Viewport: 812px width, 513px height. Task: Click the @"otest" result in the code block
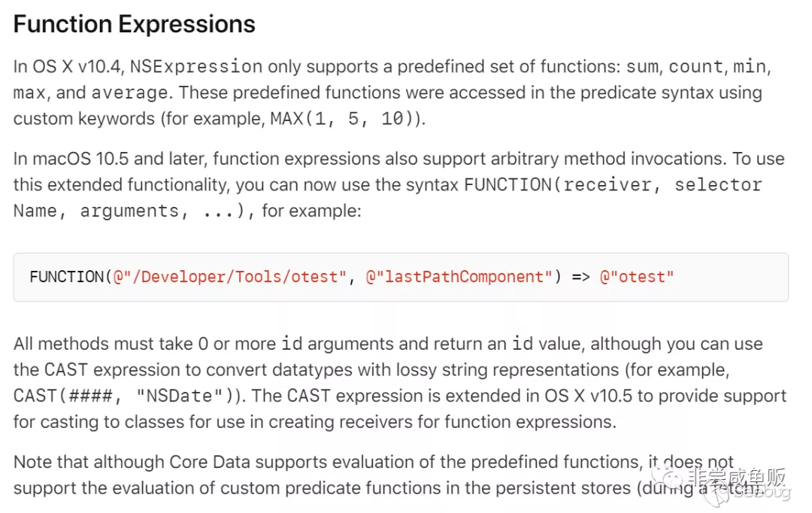637,277
